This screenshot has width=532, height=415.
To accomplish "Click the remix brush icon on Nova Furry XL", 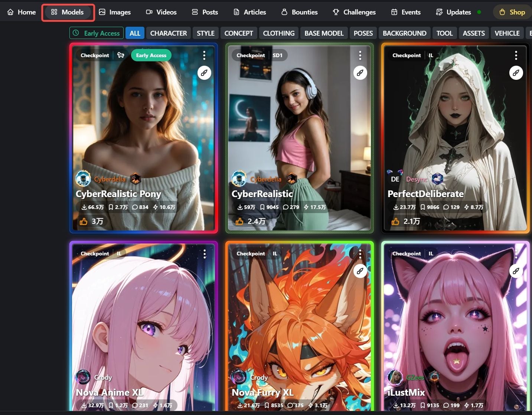I will (360, 271).
